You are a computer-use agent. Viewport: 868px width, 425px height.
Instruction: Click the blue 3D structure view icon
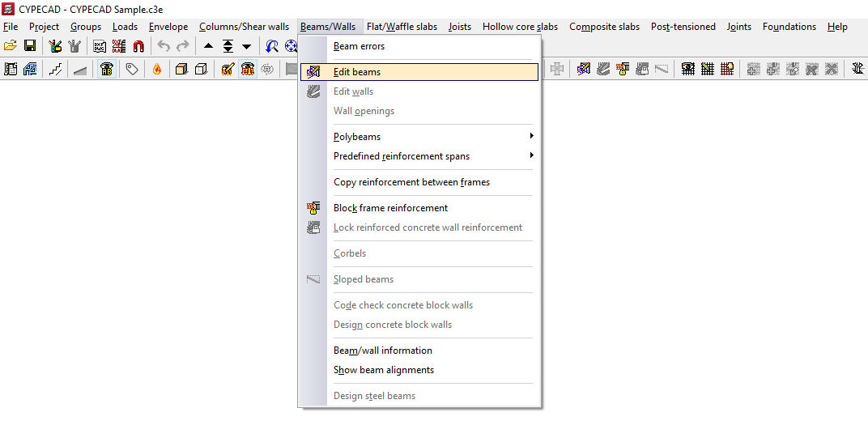coord(30,69)
